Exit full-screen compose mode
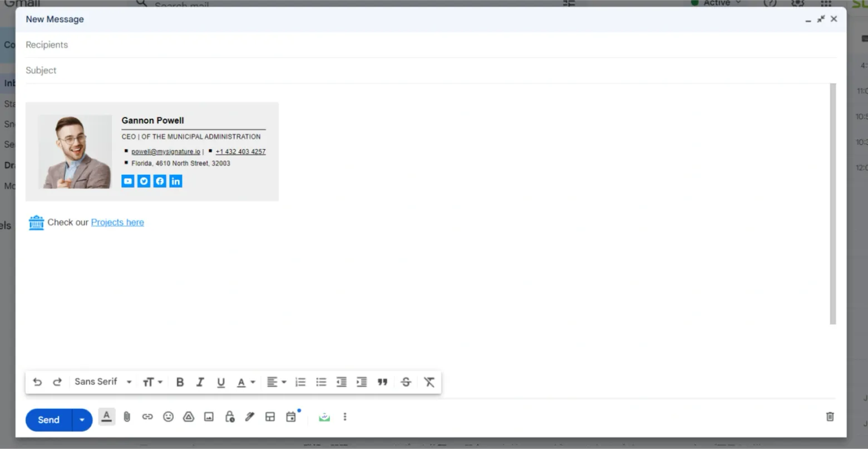 pyautogui.click(x=821, y=19)
